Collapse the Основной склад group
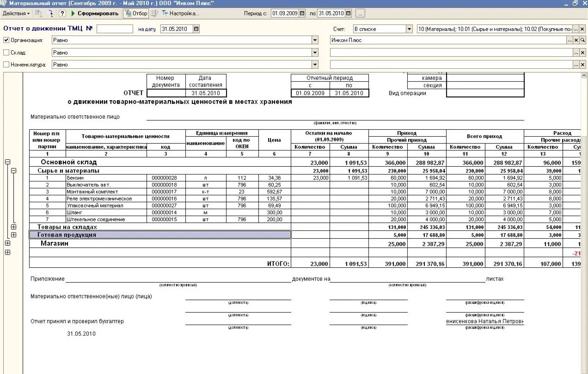 pyautogui.click(x=7, y=162)
